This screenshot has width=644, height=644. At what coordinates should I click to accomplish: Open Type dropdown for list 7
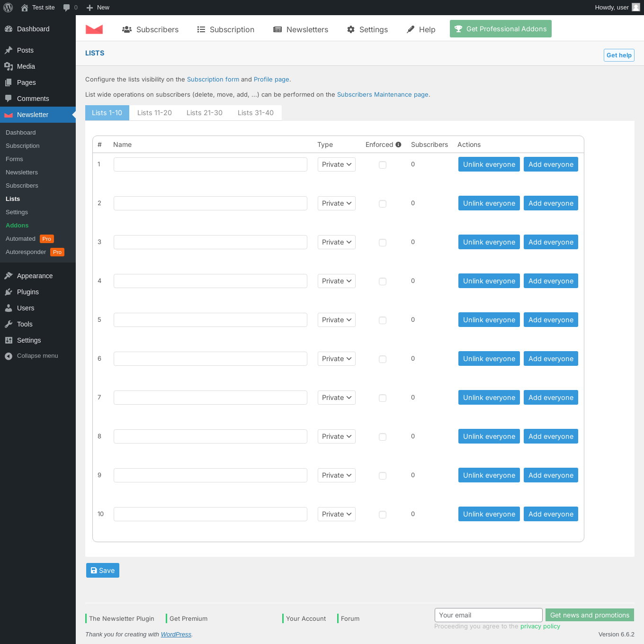337,398
